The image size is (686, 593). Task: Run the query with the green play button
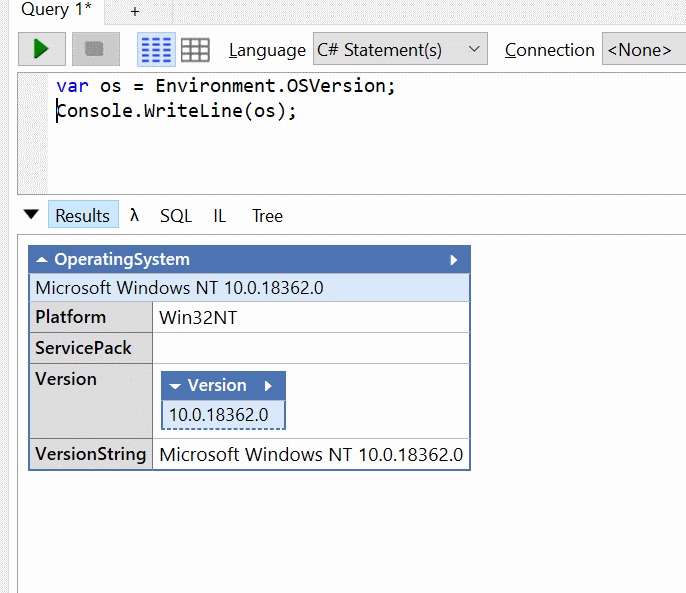point(41,49)
